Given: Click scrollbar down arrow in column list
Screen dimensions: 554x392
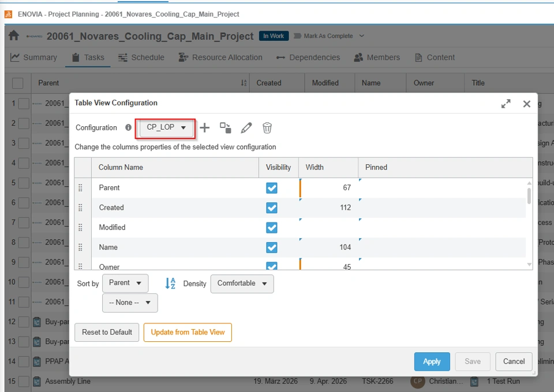Looking at the screenshot, I should 529,264.
